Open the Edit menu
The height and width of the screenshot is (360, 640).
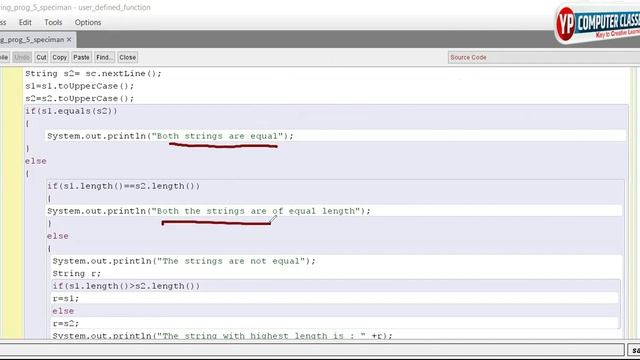[25, 22]
